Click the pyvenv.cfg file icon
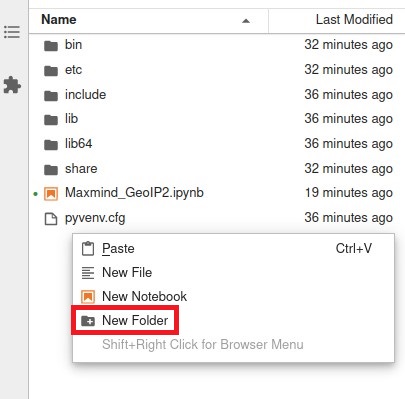This screenshot has width=405, height=399. coord(51,219)
